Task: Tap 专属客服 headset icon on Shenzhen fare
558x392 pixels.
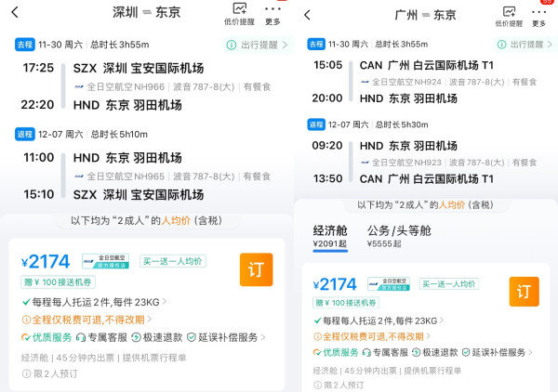Action: click(x=81, y=337)
